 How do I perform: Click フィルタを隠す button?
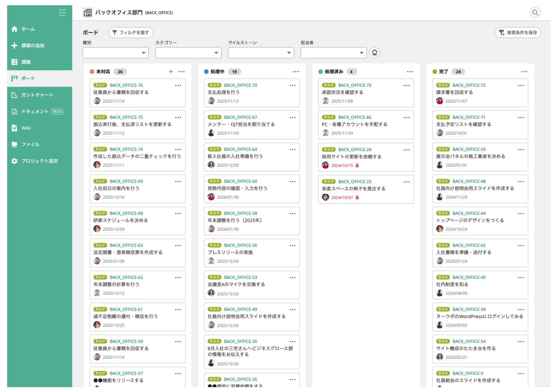tap(131, 33)
